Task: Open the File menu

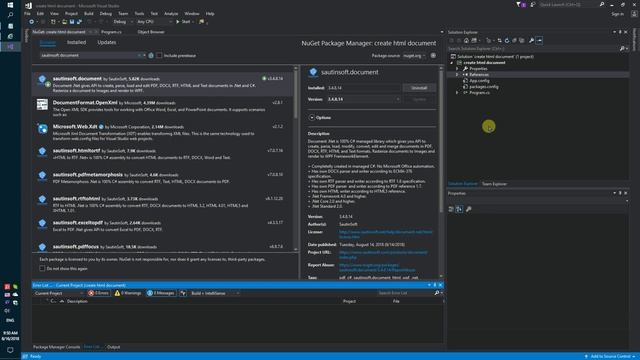Action: coord(27,13)
